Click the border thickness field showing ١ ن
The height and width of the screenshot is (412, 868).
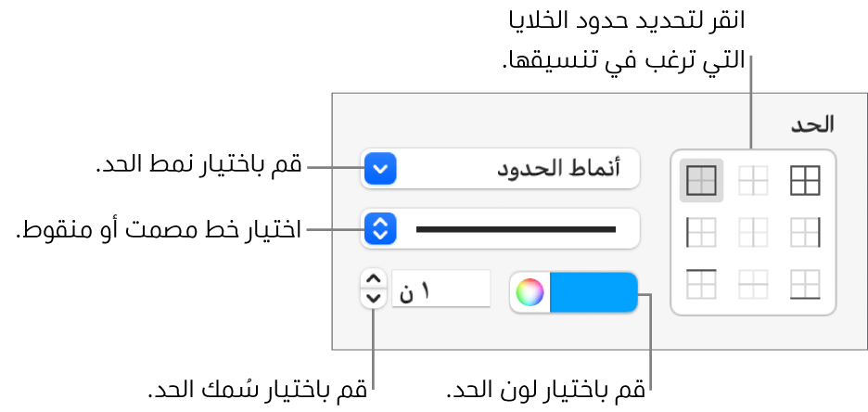tap(440, 289)
